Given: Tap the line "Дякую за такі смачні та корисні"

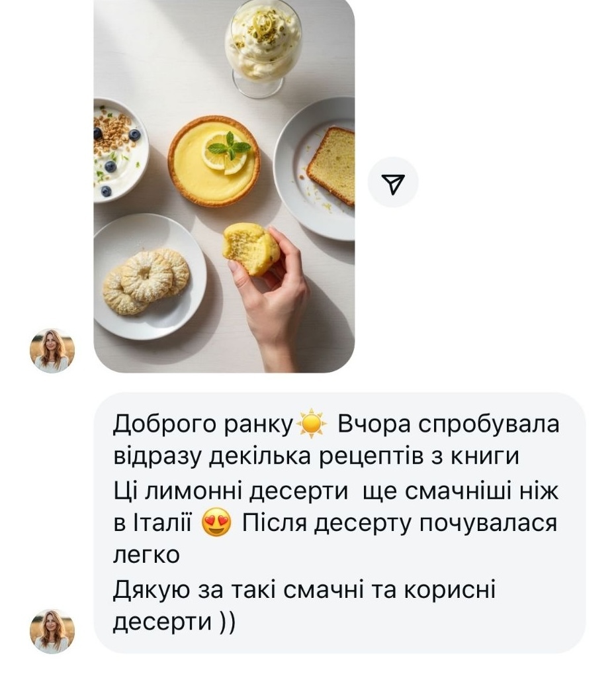Looking at the screenshot, I should (x=304, y=590).
